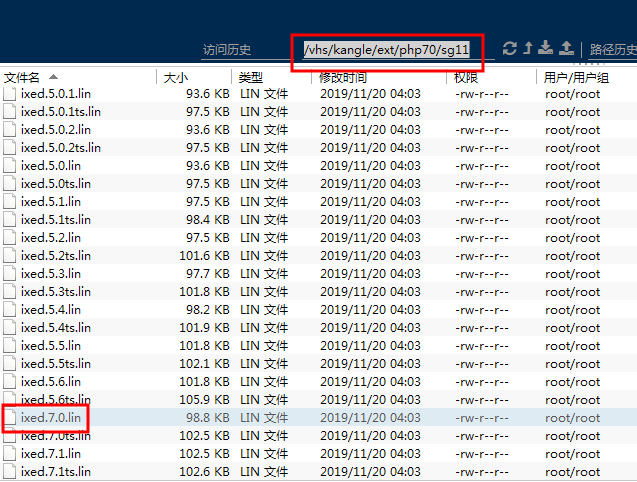Click the upload icon in toolbar
637x482 pixels.
(566, 49)
